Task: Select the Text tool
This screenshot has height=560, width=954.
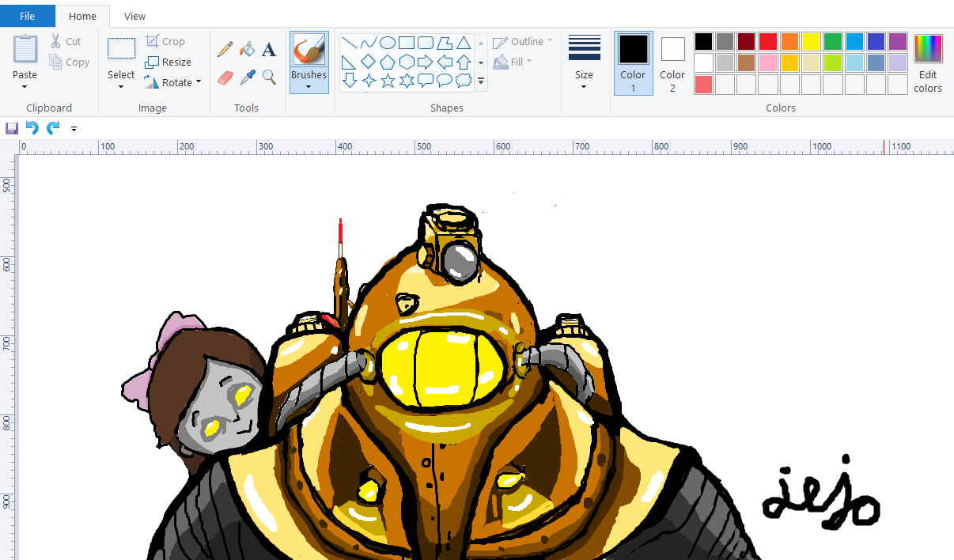Action: tap(269, 49)
